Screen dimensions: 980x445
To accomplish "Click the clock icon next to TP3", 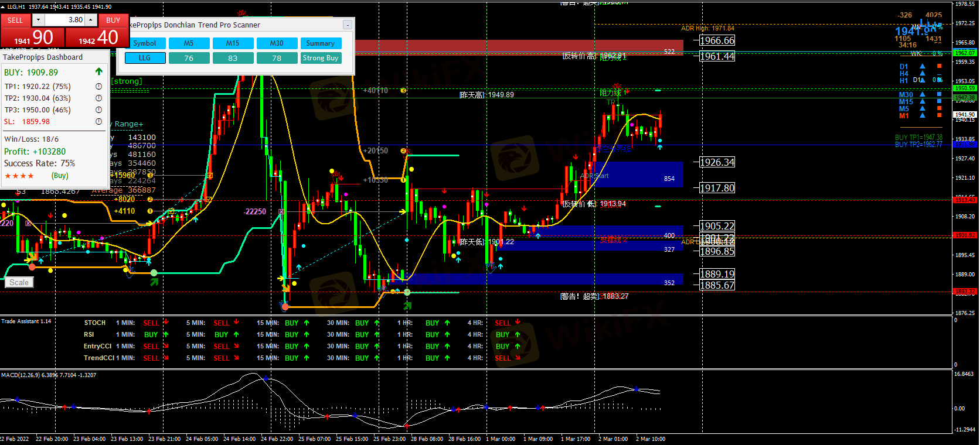I will coord(98,110).
